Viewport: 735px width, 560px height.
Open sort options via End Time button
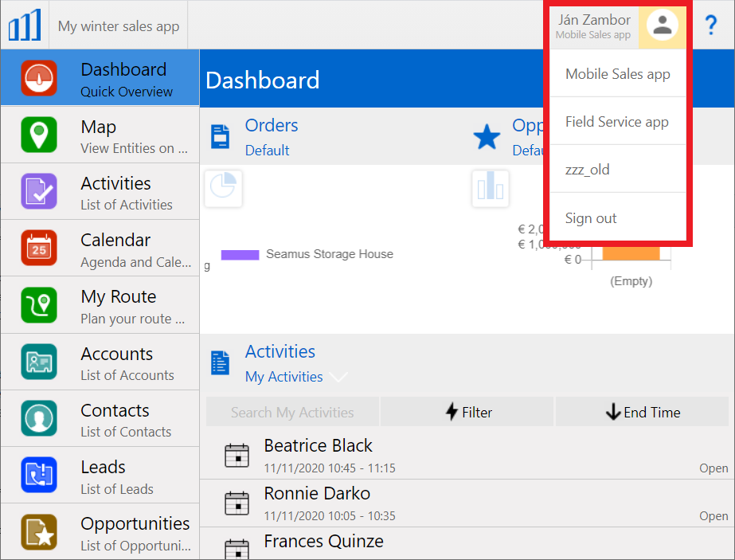tap(642, 412)
